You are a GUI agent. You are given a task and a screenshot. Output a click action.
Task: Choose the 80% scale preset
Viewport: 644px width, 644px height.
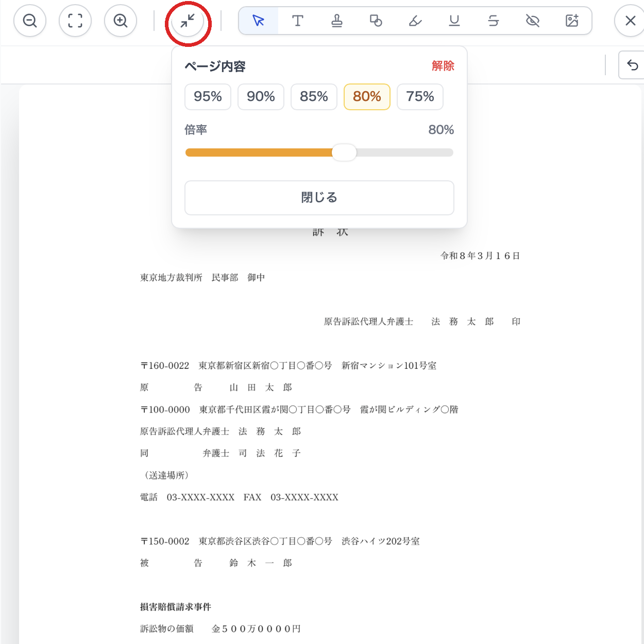pos(367,97)
